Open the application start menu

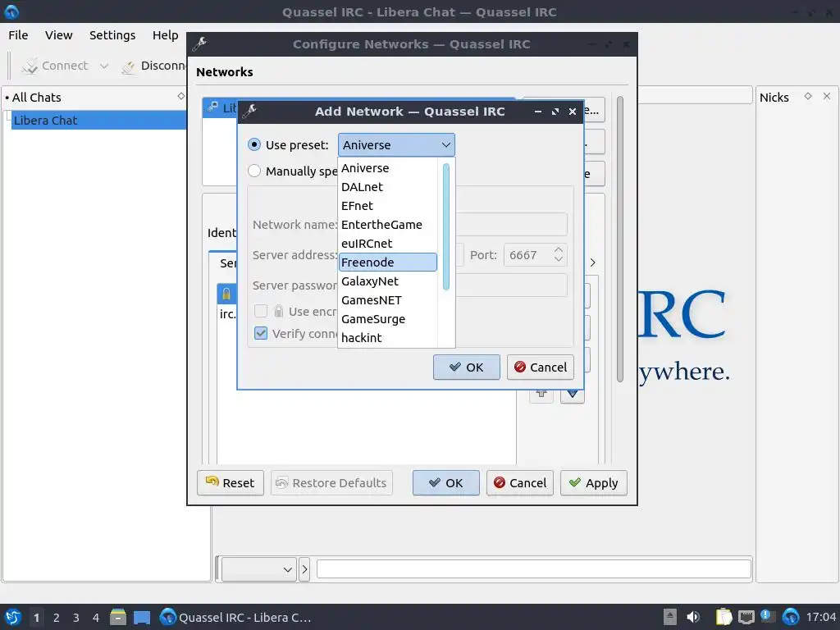13,617
